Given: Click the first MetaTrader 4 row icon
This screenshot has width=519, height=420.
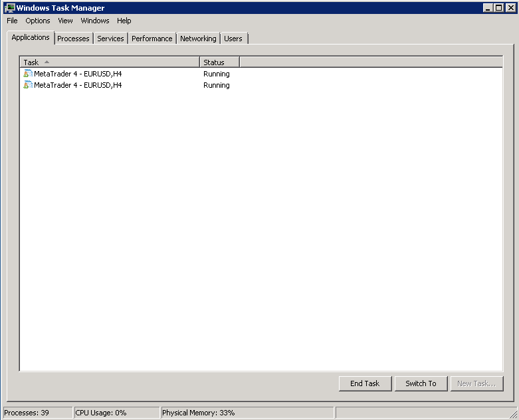Looking at the screenshot, I should [28, 74].
